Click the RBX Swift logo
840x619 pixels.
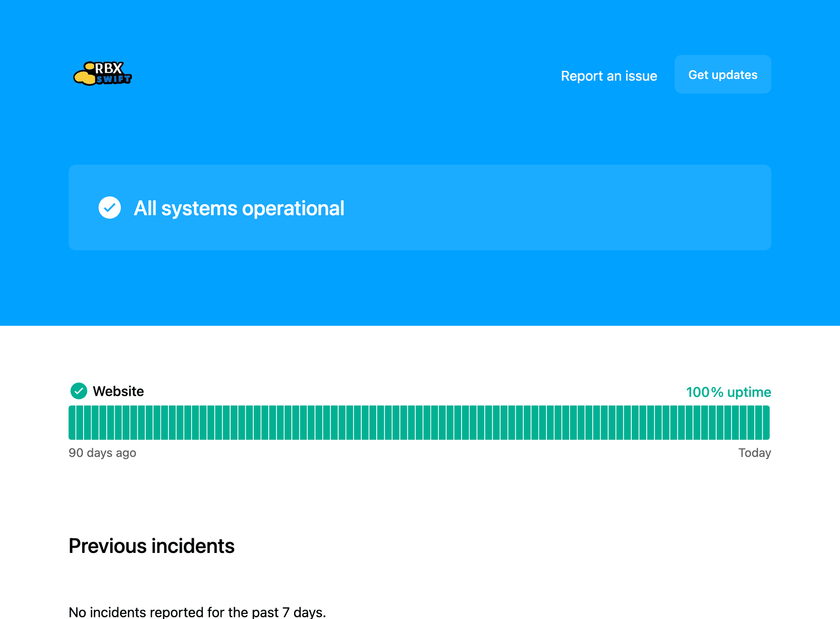102,73
